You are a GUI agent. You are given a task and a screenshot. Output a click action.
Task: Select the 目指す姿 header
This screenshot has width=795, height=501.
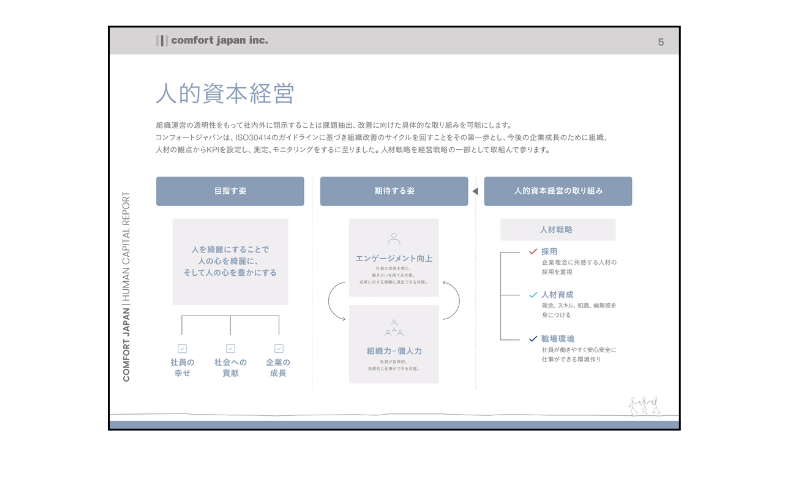(x=230, y=191)
